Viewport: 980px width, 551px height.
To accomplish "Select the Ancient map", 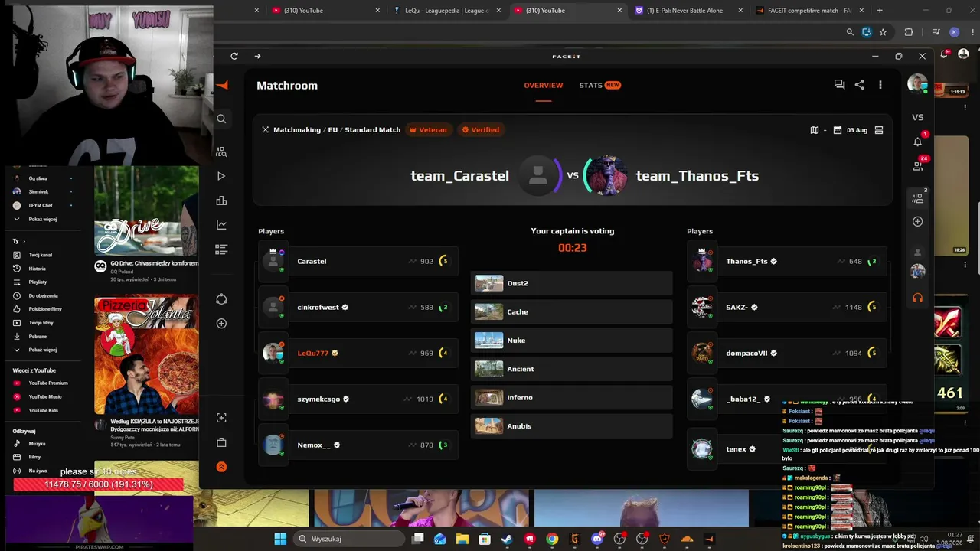I will pos(572,369).
